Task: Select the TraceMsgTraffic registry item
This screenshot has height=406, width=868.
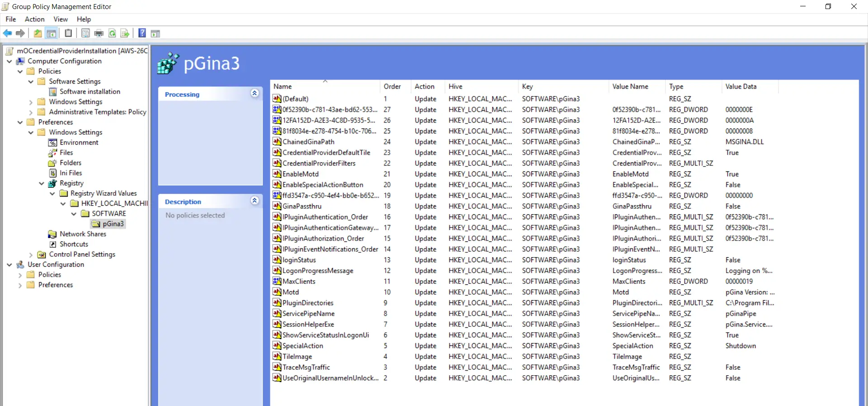Action: (x=306, y=367)
